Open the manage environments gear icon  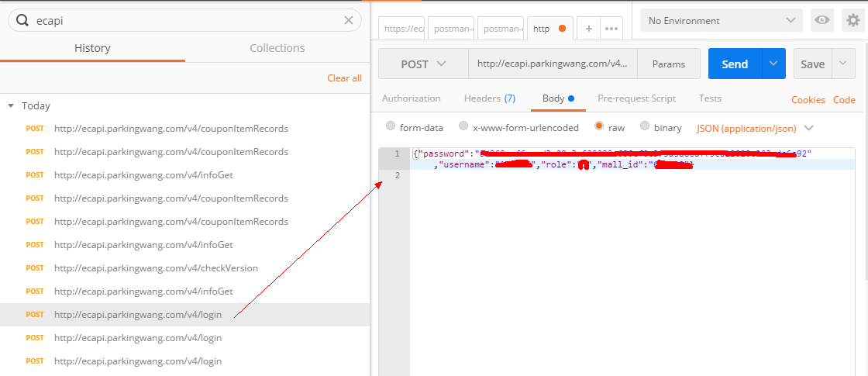853,20
